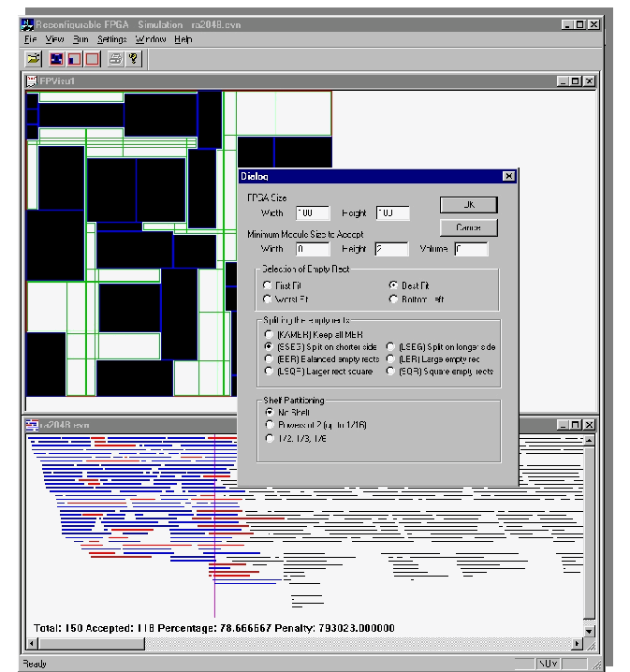Click scroll-left arrow in ra2048 window
The width and height of the screenshot is (630, 672).
coord(32,643)
